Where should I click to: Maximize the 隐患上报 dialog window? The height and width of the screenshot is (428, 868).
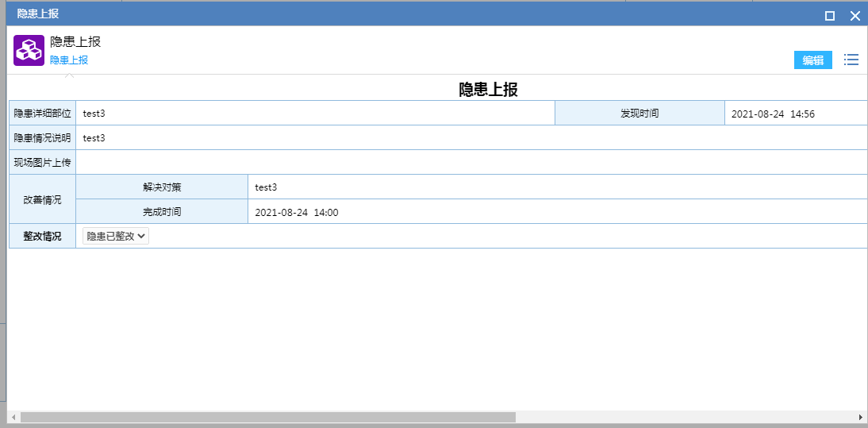tap(830, 15)
